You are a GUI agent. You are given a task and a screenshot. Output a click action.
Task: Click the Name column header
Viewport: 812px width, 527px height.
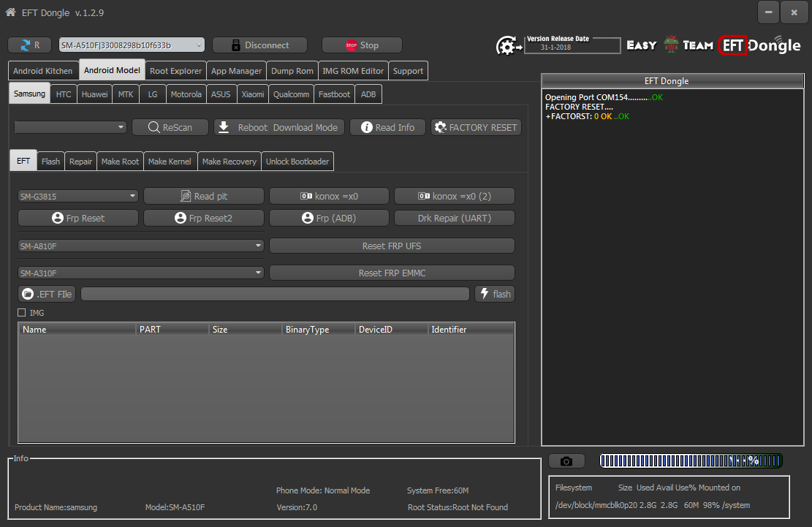[77, 329]
